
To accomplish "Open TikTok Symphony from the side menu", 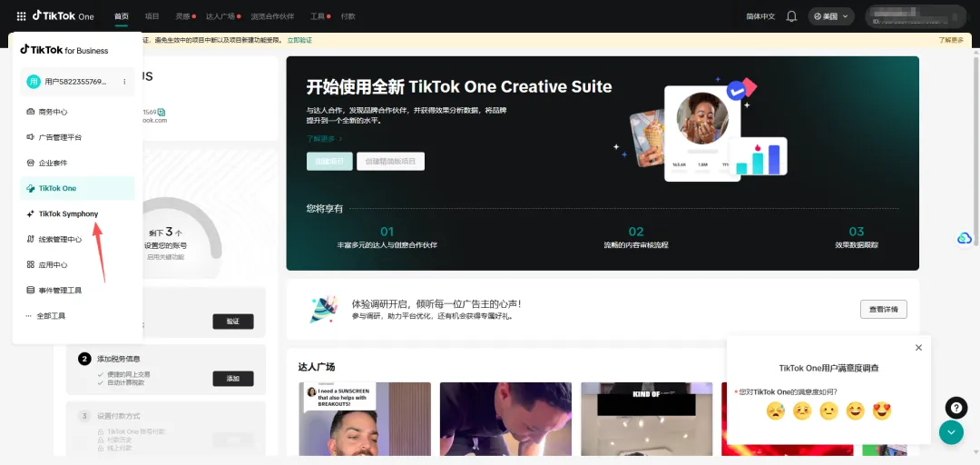I will 77,213.
